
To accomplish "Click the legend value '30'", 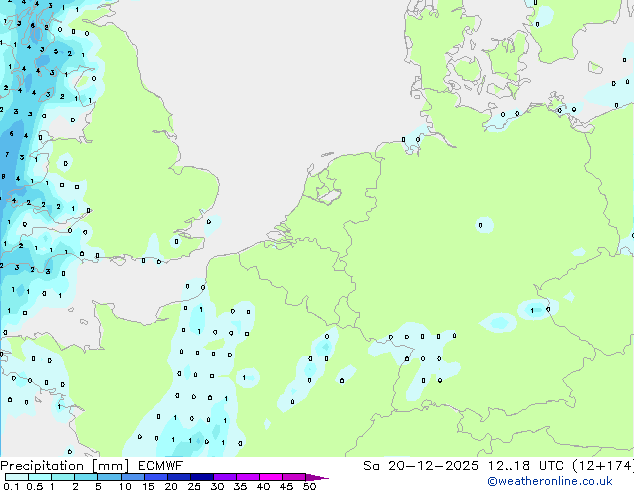I will pyautogui.click(x=217, y=486).
